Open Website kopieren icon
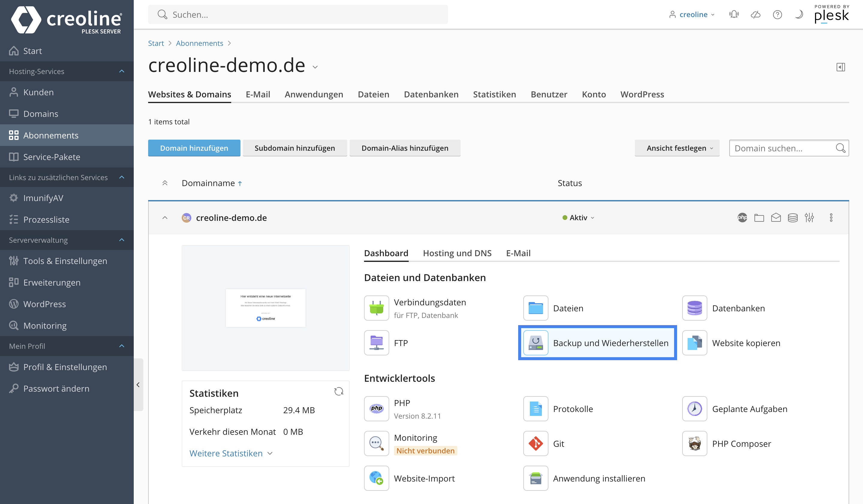The image size is (863, 504). click(694, 343)
